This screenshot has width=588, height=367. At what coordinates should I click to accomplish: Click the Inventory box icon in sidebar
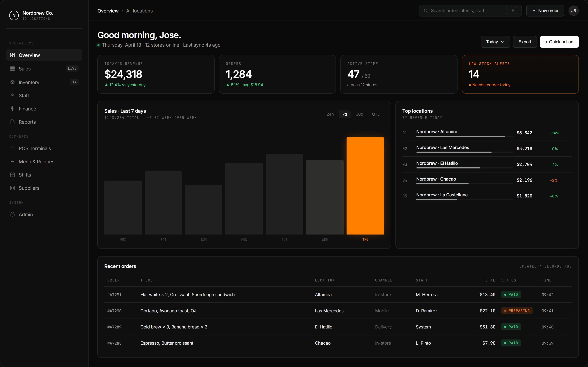12,82
